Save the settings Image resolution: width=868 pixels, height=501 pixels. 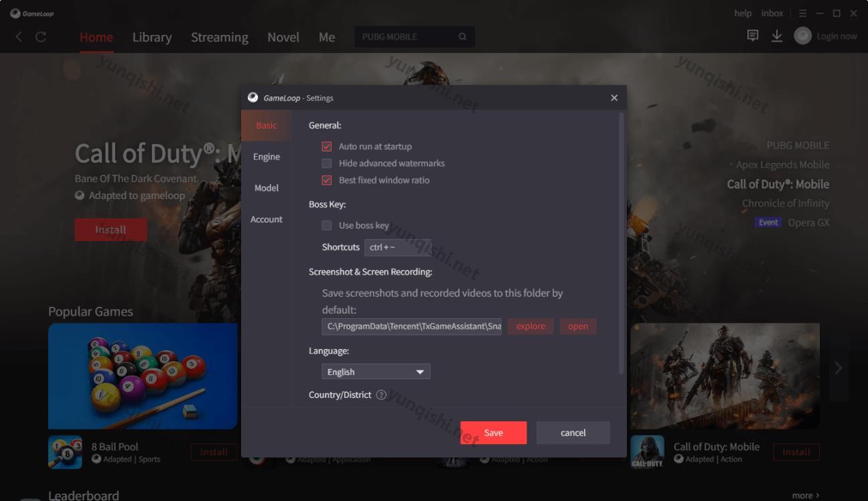(x=494, y=433)
